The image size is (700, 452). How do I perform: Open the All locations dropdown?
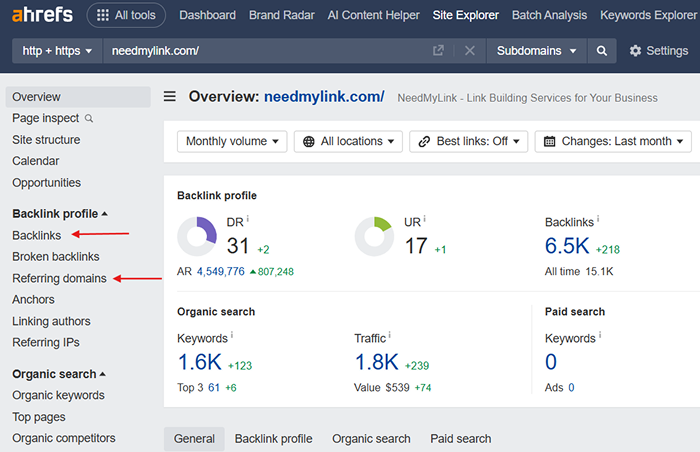(348, 142)
